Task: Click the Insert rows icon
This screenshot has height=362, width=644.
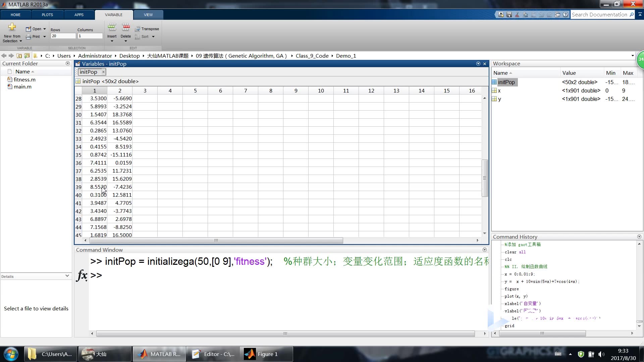Action: tap(112, 27)
